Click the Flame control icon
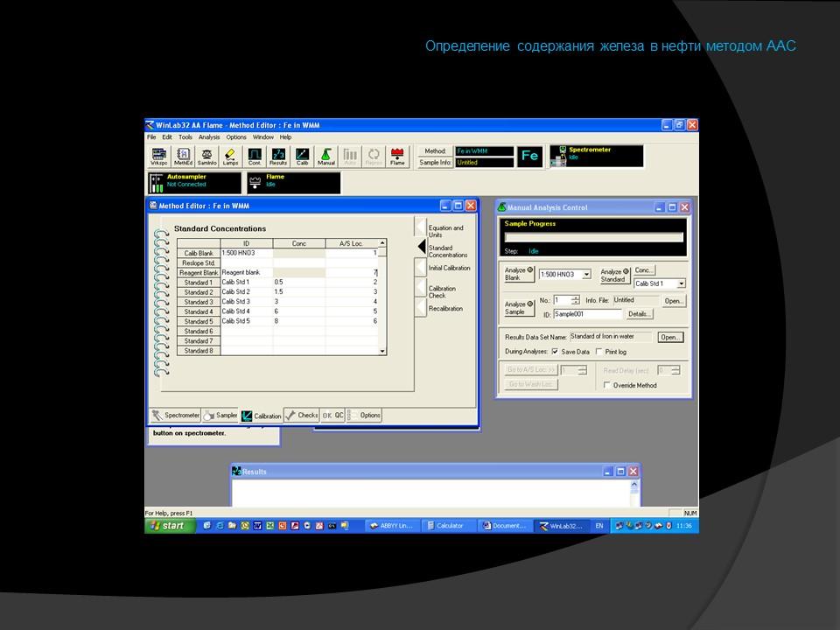This screenshot has width=840, height=630. pyautogui.click(x=397, y=157)
